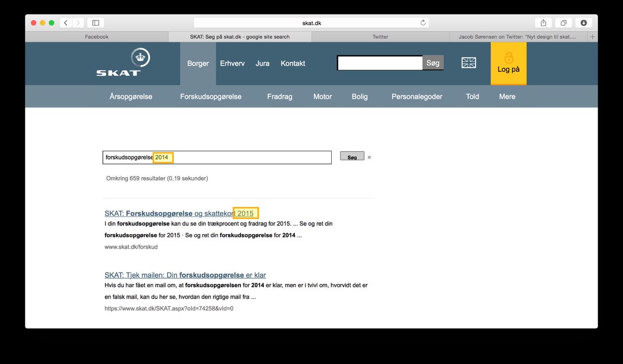Click the Safari back arrow button

click(66, 23)
